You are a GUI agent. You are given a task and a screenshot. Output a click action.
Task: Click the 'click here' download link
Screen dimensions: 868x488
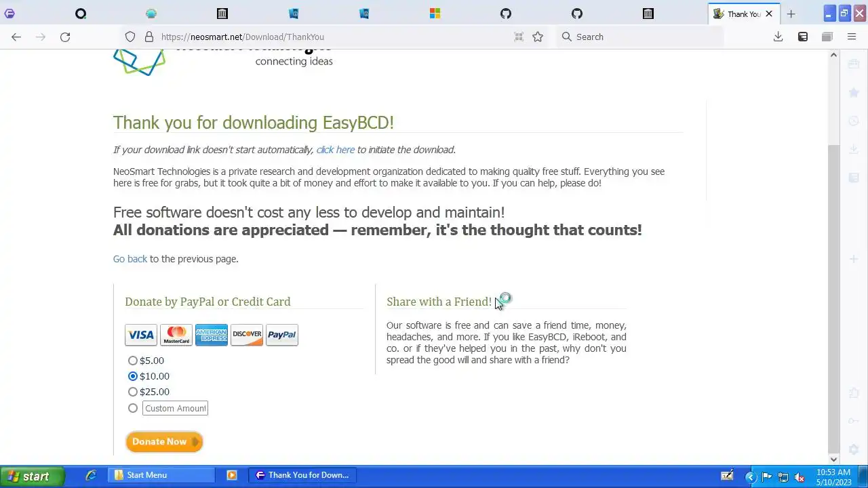pyautogui.click(x=336, y=150)
